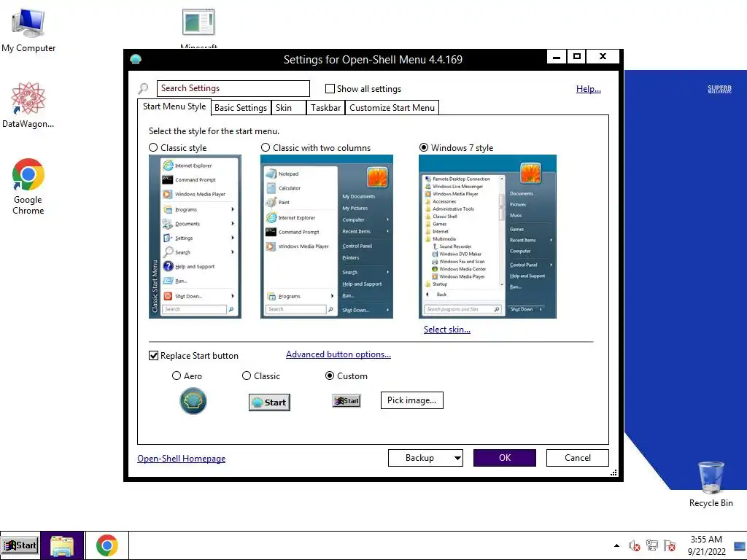Image resolution: width=747 pixels, height=560 pixels.
Task: Visit Open-Shell Homepage link
Action: (182, 459)
